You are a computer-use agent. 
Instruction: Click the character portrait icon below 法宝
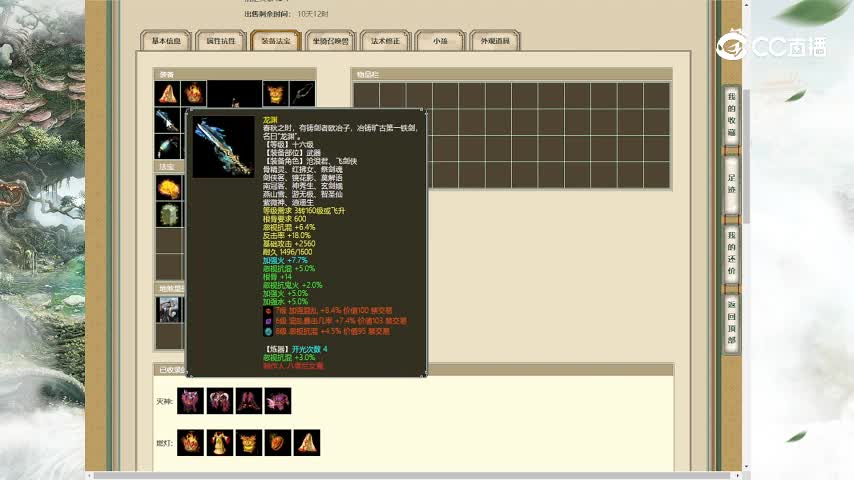pos(169,309)
